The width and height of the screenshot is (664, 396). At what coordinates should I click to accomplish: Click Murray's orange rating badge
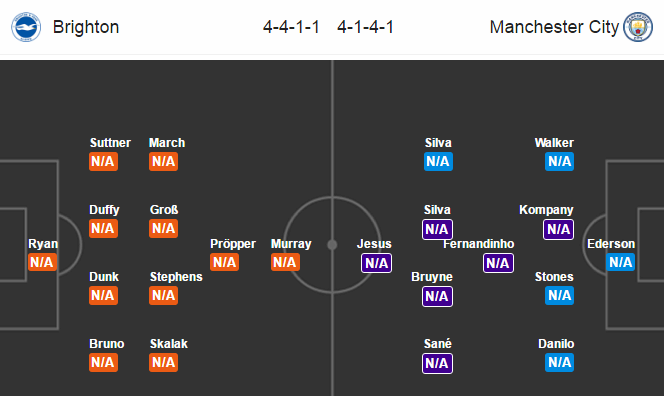click(x=285, y=262)
